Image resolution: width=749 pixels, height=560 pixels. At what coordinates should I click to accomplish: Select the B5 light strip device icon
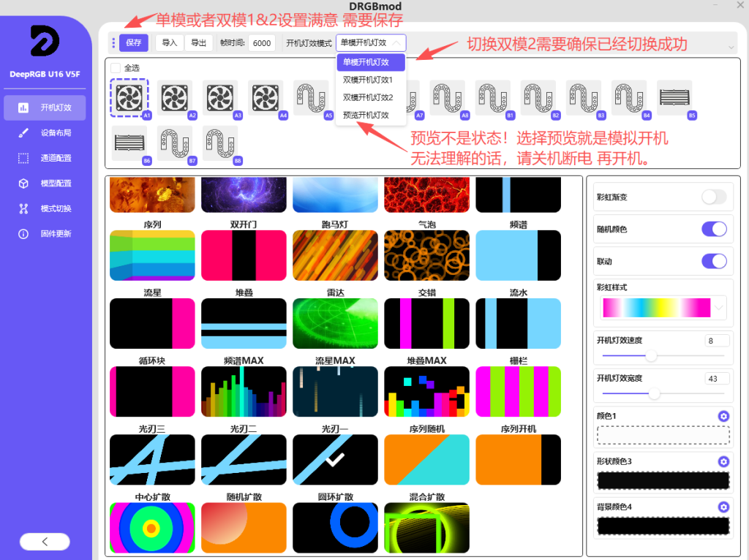coord(674,97)
